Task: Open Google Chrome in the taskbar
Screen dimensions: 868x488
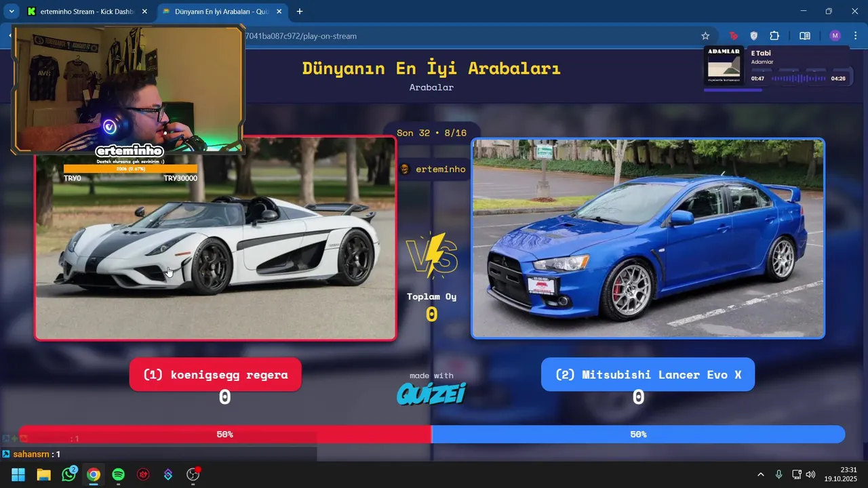Action: (x=94, y=474)
